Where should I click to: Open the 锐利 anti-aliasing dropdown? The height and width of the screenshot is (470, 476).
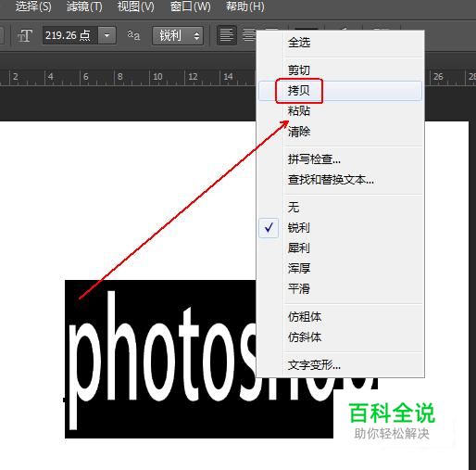178,36
